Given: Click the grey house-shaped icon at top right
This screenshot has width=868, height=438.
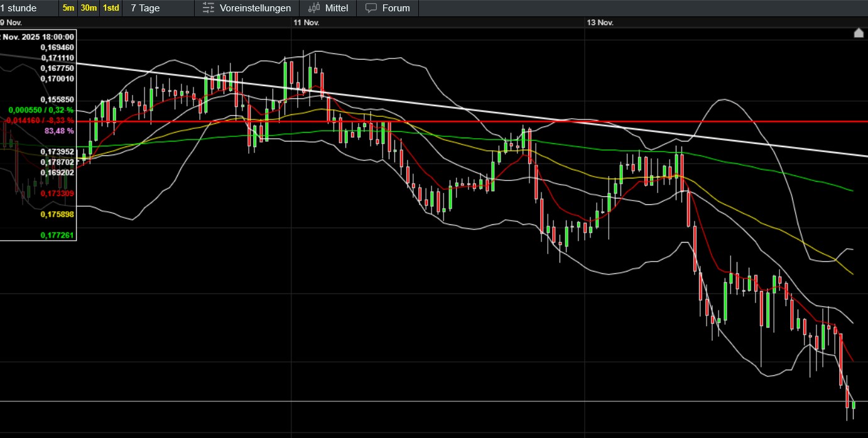Looking at the screenshot, I should (859, 33).
